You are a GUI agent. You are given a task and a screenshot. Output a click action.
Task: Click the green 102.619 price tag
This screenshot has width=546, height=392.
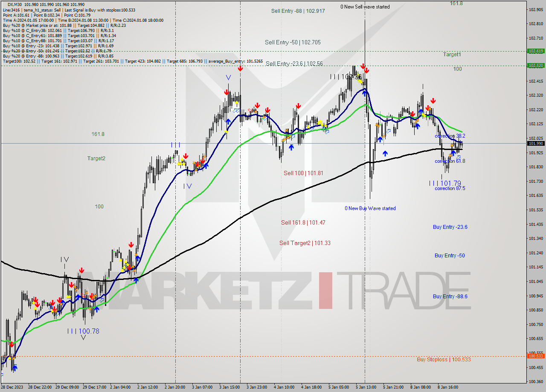coord(536,51)
